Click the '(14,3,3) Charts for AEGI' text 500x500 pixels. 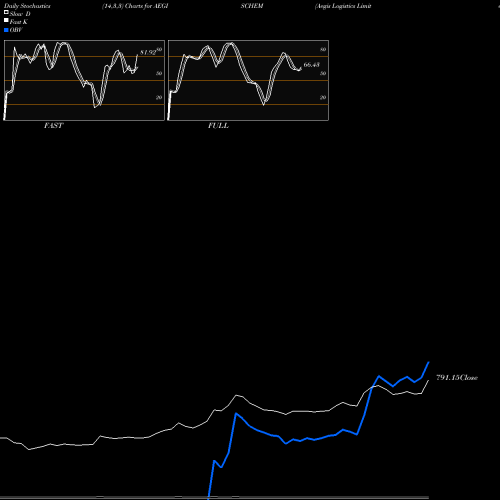(x=135, y=6)
